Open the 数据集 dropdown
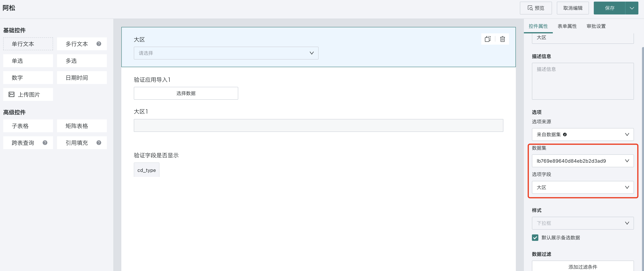The height and width of the screenshot is (271, 644). pos(583,161)
